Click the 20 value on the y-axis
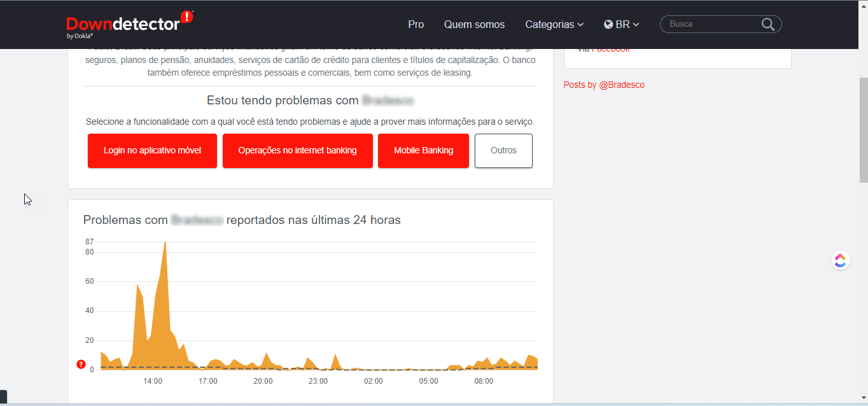 89,340
